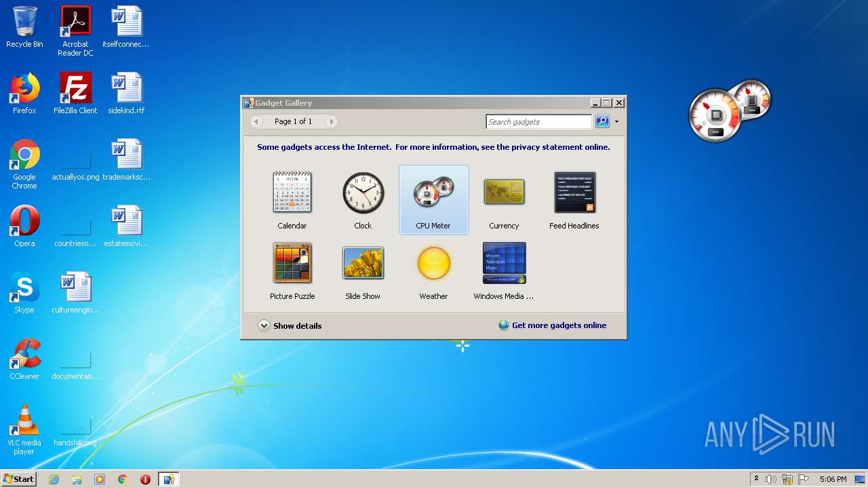
Task: Select the trademarksc document icon
Action: pos(126,160)
